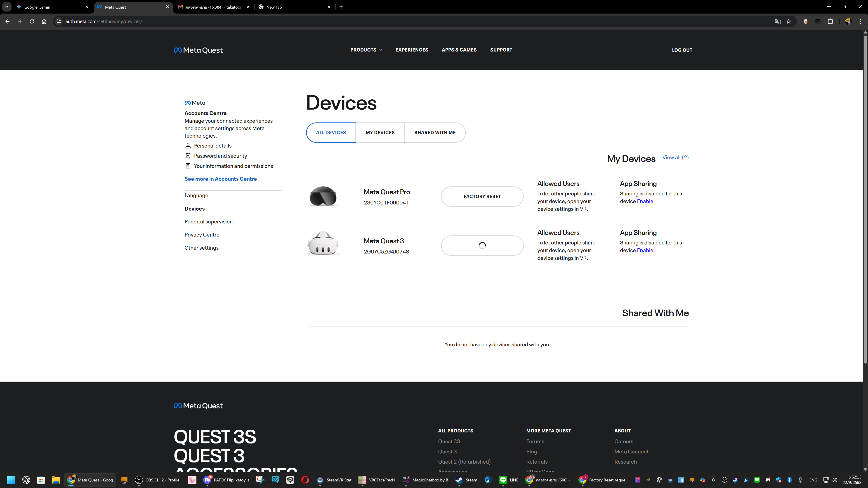
Task: Open OBS 31.1.2 from taskbar
Action: [x=158, y=480]
